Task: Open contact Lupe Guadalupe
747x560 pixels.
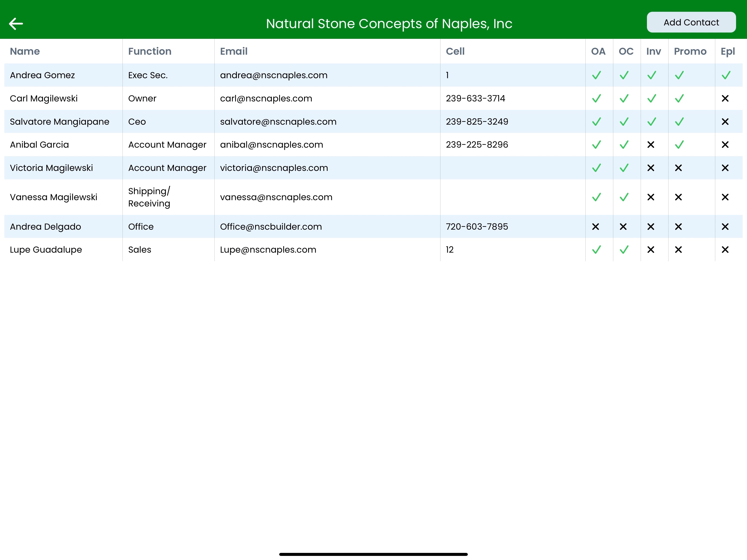Action: [x=46, y=250]
